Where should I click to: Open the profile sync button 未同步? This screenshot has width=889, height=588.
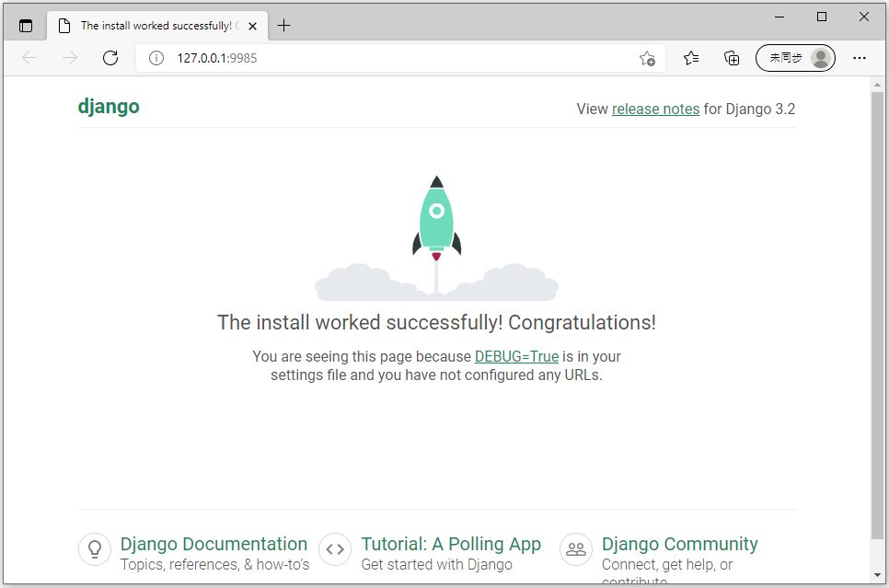[x=795, y=58]
